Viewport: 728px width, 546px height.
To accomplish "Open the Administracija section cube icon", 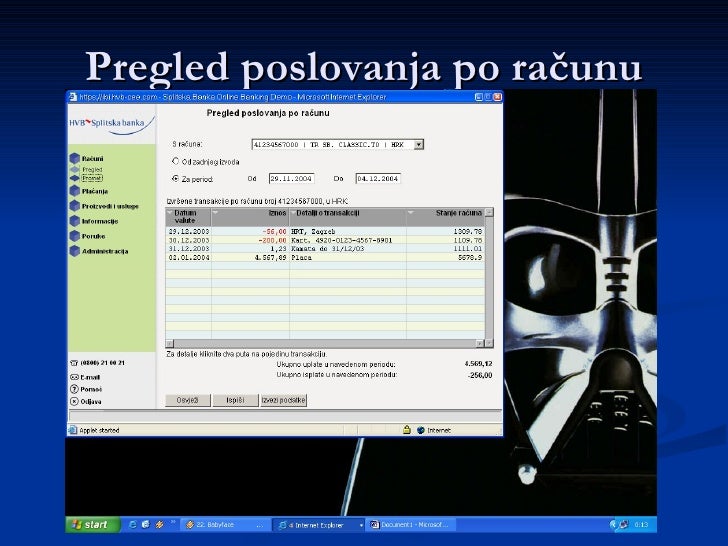I will point(75,251).
